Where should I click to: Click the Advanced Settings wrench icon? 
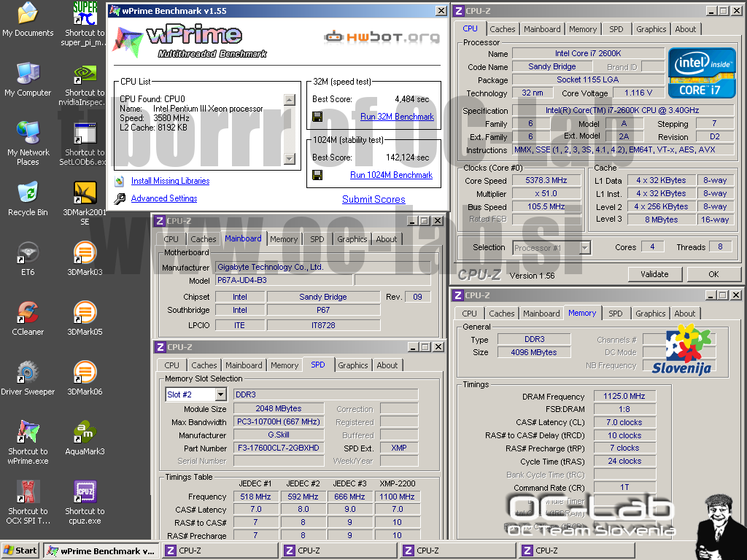coord(120,198)
